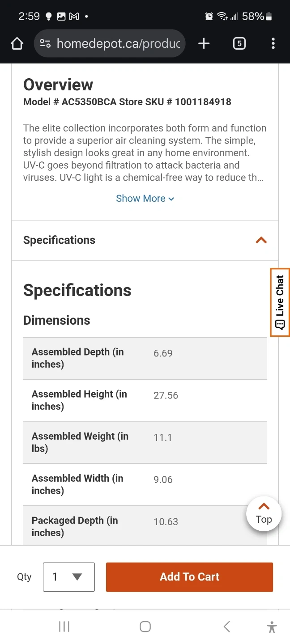Tap the site info icon in address bar

[45, 43]
